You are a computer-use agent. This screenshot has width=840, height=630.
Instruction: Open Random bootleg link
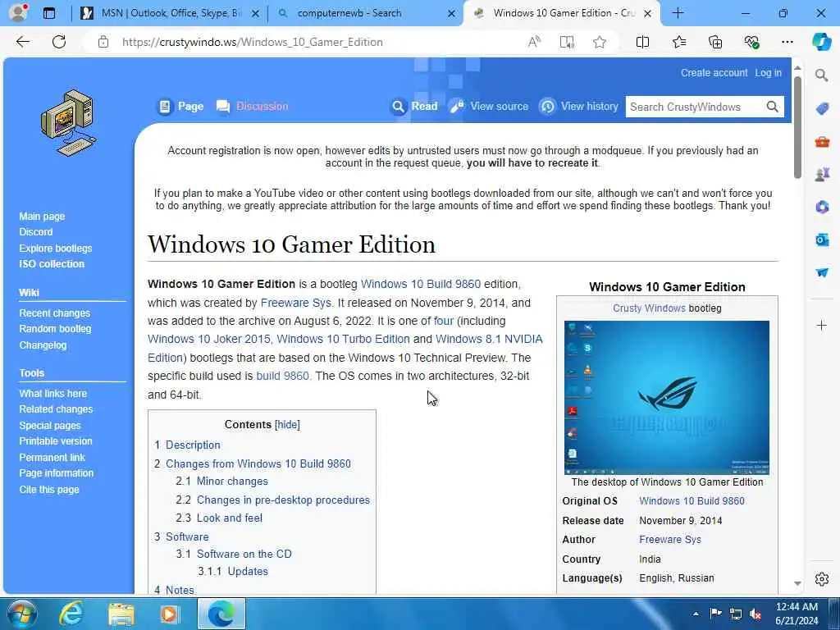pos(55,329)
